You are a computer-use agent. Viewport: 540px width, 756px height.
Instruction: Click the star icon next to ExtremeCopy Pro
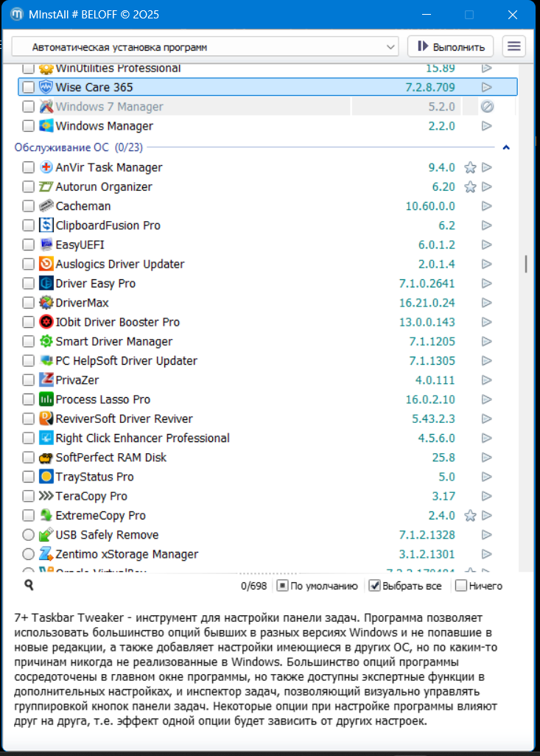coord(470,516)
